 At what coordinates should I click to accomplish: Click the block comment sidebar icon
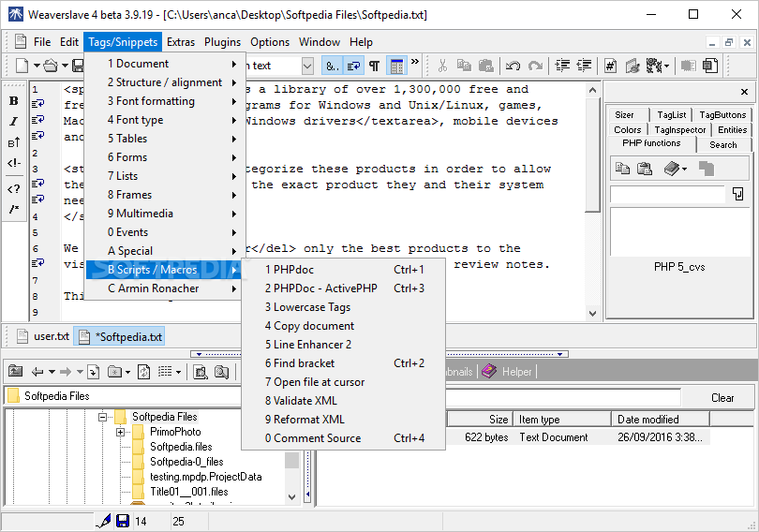tap(13, 209)
